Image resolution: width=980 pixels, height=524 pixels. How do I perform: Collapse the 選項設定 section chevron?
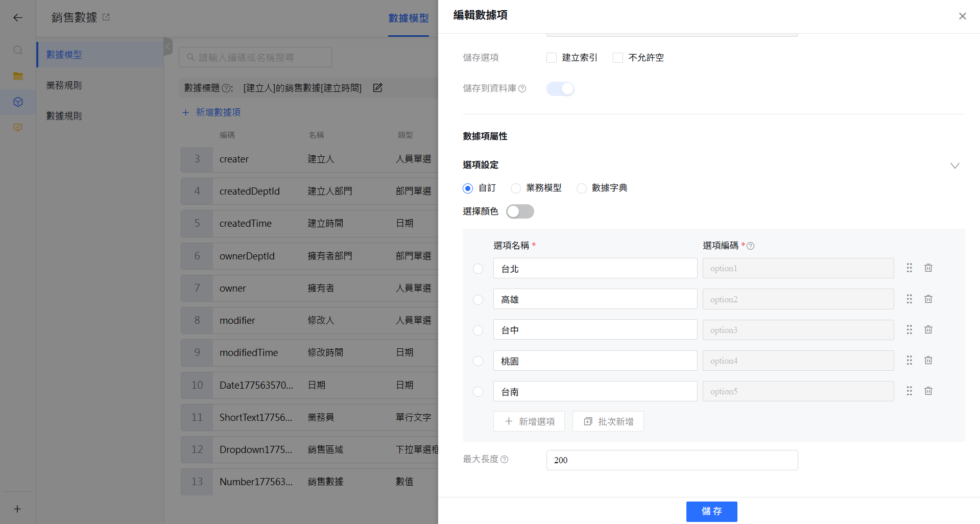click(x=954, y=165)
